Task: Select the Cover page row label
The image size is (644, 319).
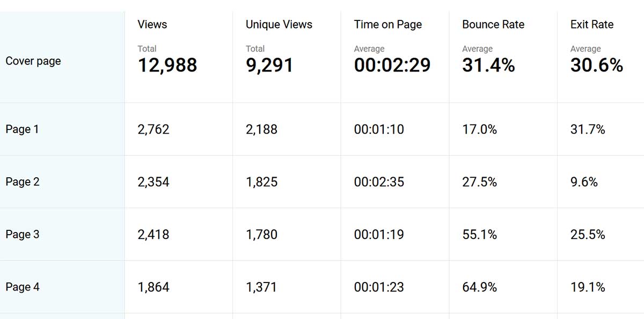Action: coord(33,61)
